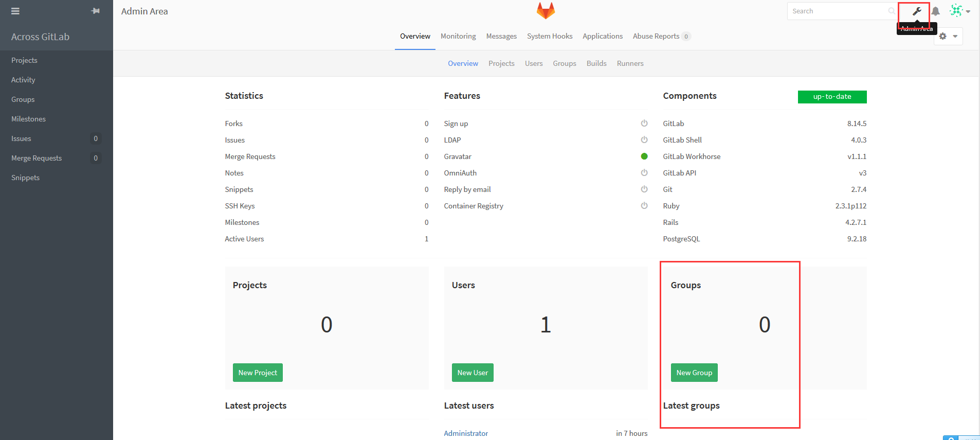The width and height of the screenshot is (980, 440).
Task: Click the GitLab version 8.14.5
Action: (x=857, y=124)
